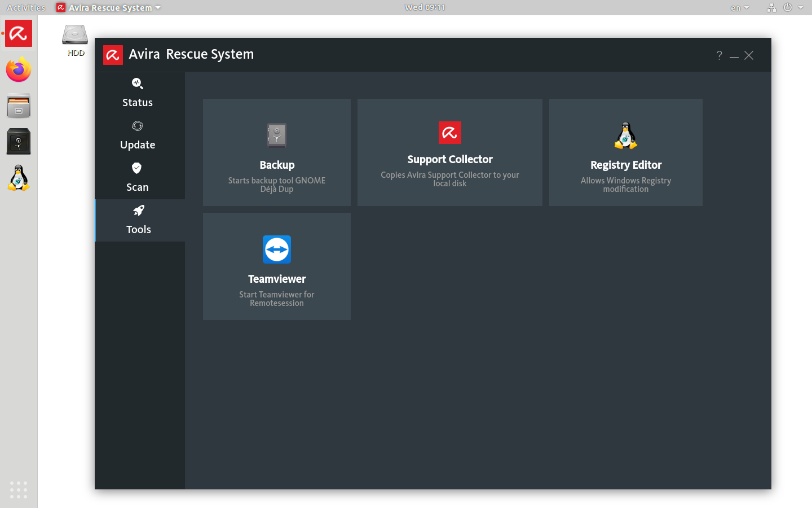Open the clock showing Wed 09:11
Viewport: 812px width, 508px height.
click(x=425, y=7)
